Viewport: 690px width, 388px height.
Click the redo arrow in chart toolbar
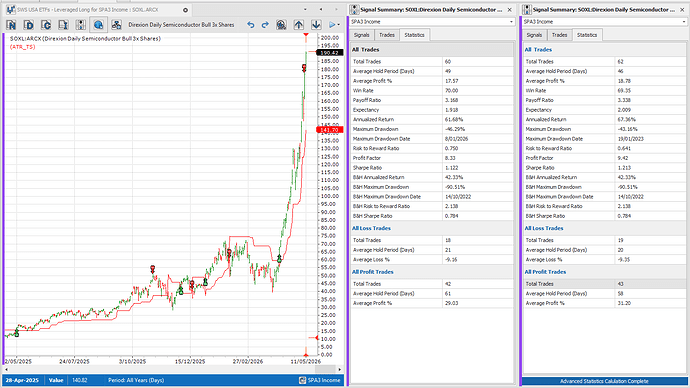coord(265,25)
